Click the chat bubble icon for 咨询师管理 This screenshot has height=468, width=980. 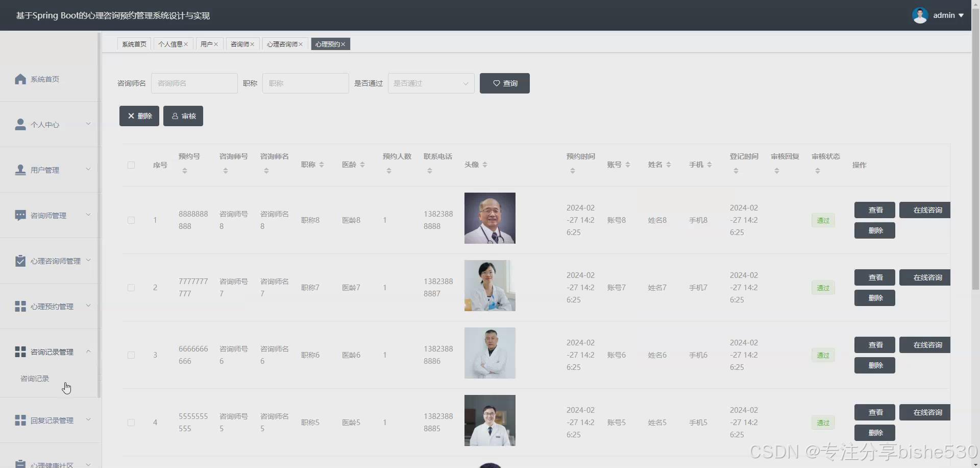click(20, 215)
